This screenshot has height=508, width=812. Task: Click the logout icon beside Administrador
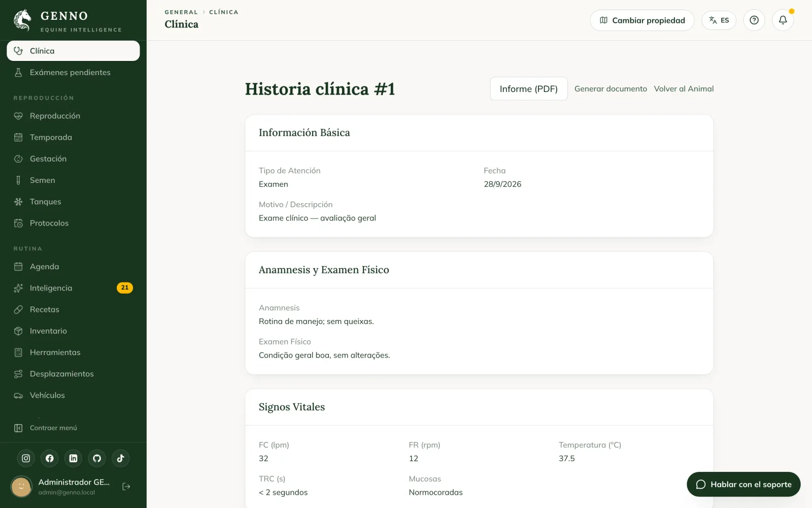pyautogui.click(x=126, y=487)
